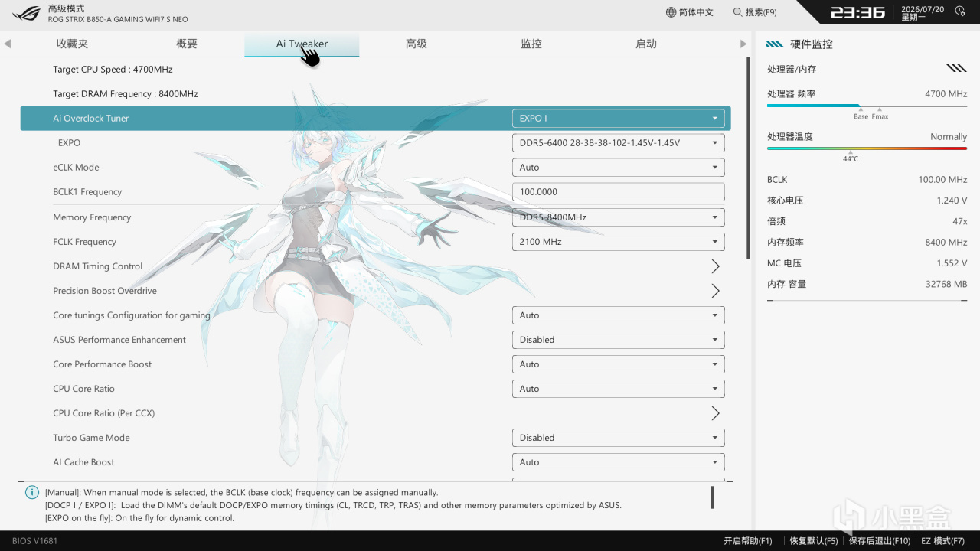Viewport: 980px width, 551px height.
Task: Click the 2026/07/20 date text
Action: 922,8
